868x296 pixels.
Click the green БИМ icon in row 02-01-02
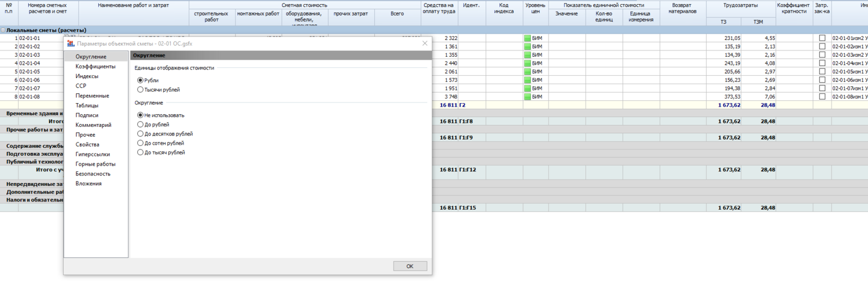(527, 46)
